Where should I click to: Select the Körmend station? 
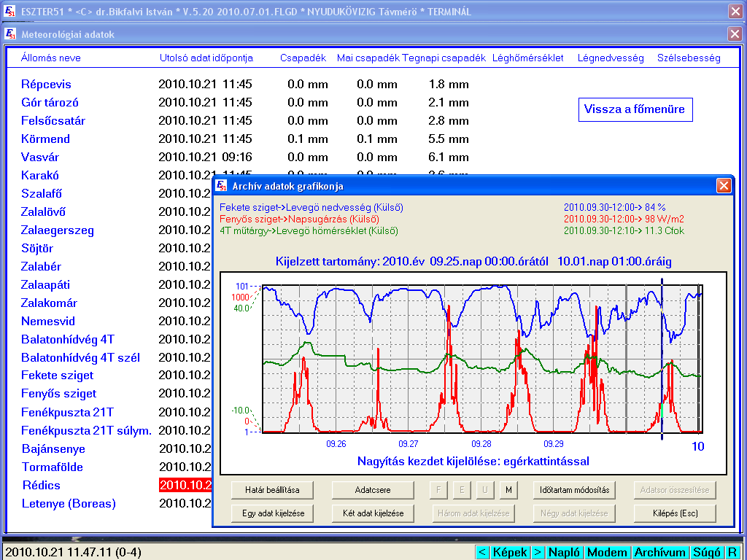pos(45,139)
